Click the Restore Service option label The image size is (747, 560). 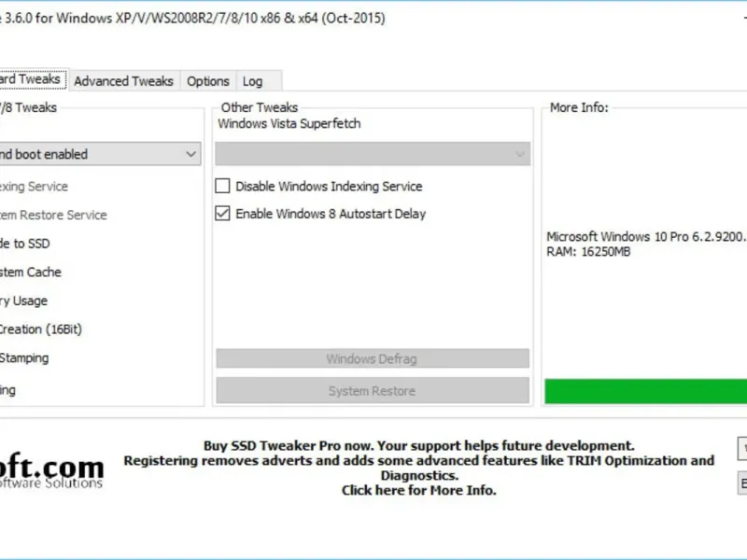(53, 215)
